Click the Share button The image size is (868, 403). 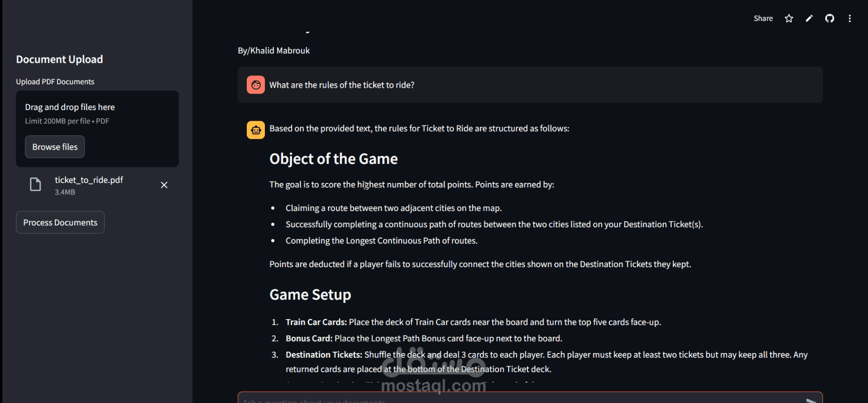tap(763, 19)
